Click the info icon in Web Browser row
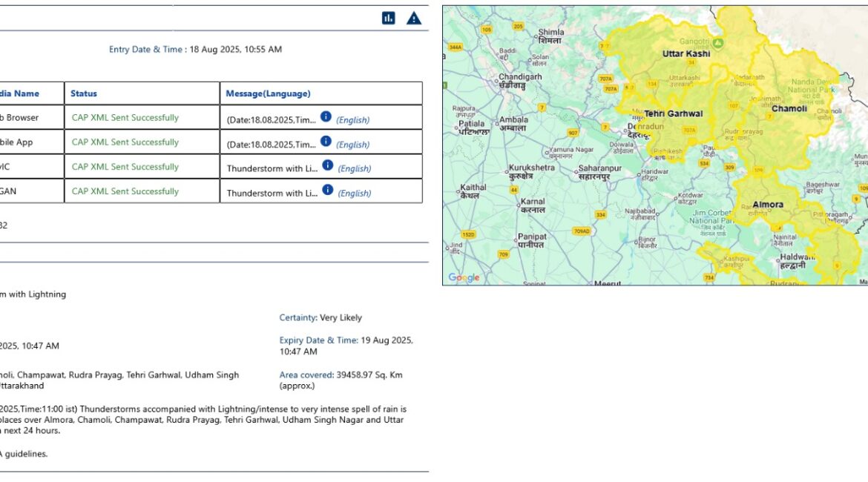 point(325,116)
